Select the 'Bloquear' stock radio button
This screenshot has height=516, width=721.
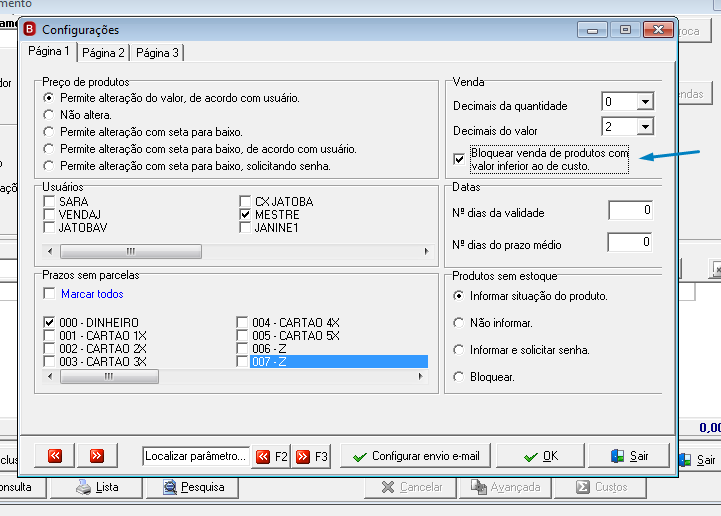click(458, 377)
